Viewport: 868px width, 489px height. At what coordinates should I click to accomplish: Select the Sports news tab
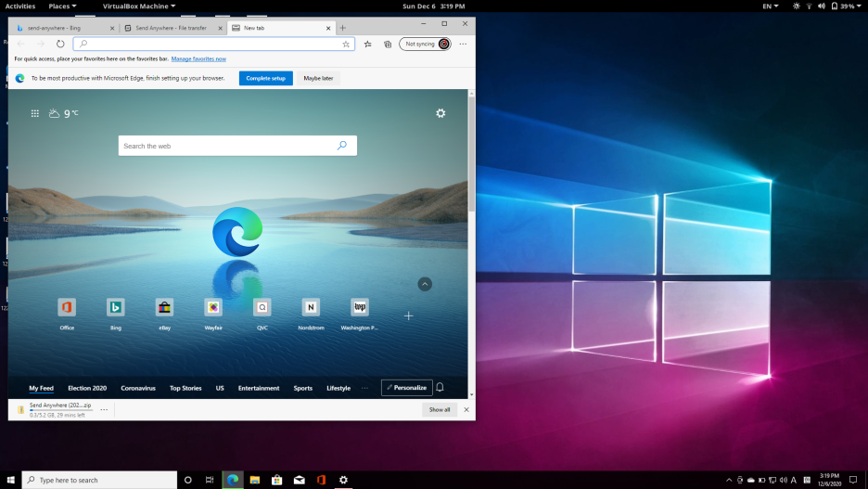click(x=303, y=388)
